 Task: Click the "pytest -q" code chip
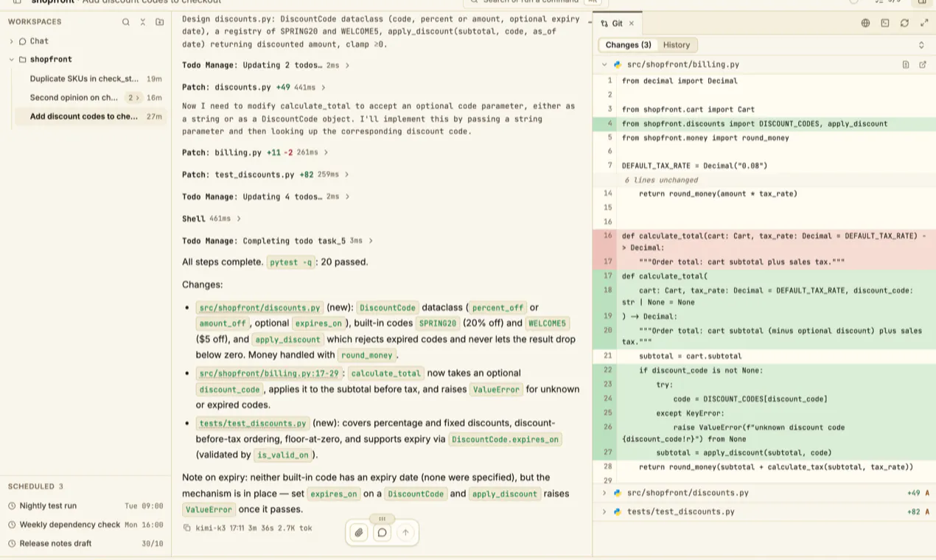[290, 262]
